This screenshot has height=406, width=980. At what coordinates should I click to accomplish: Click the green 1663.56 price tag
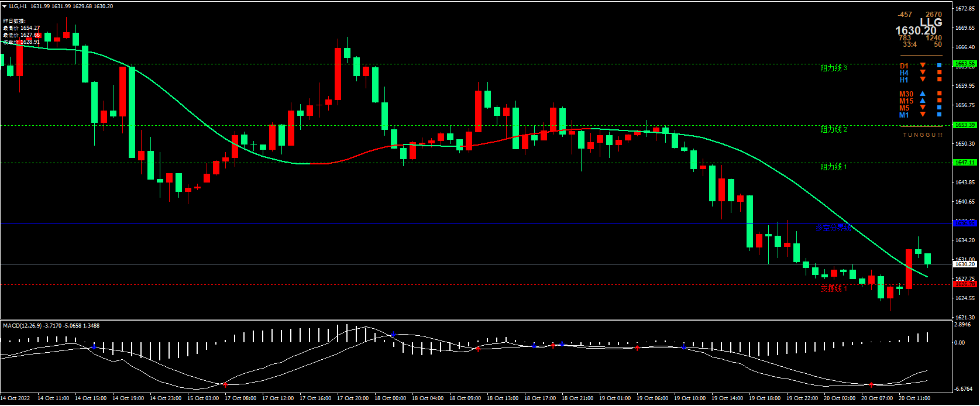[x=965, y=64]
